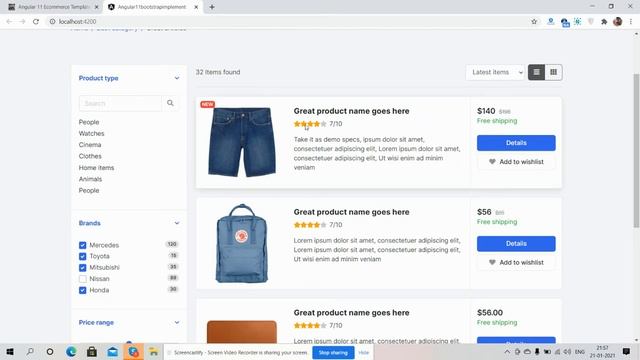
Task: Select Clothes product type
Action: (90, 156)
